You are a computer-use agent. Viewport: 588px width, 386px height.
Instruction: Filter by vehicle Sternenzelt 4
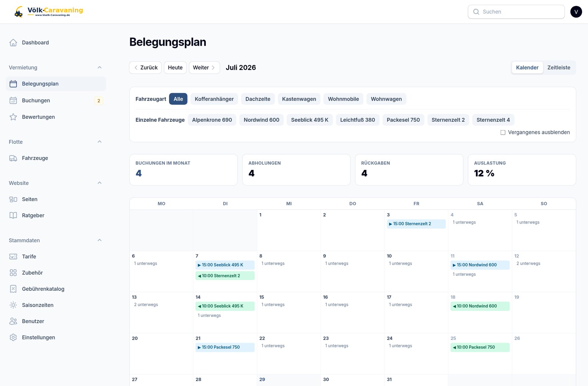(493, 120)
